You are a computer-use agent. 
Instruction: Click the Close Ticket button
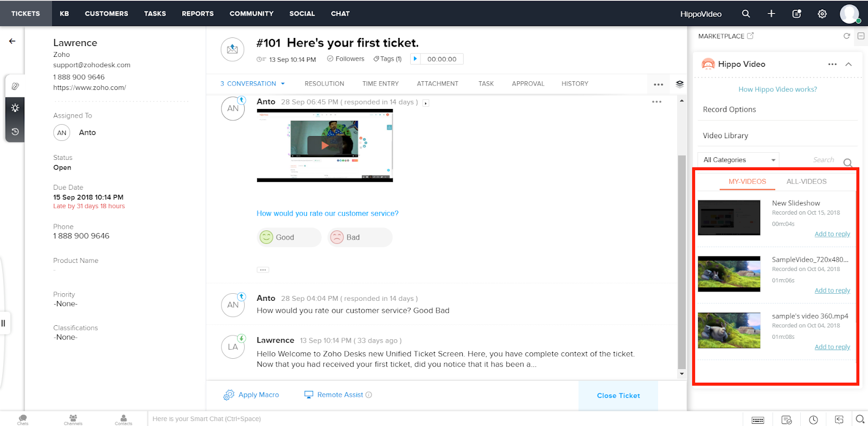click(618, 396)
